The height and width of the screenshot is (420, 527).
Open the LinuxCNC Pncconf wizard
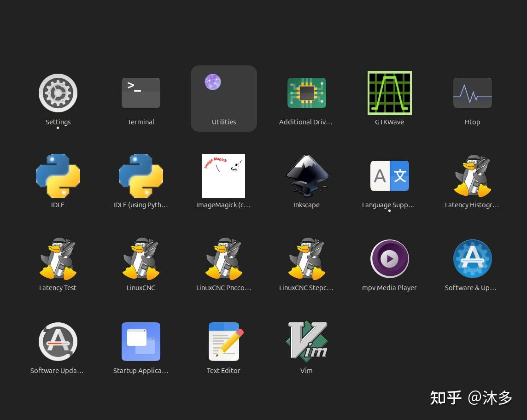pyautogui.click(x=224, y=258)
